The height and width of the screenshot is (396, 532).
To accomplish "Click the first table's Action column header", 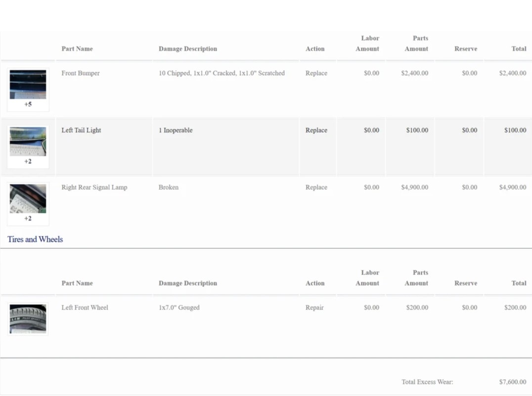I will pos(315,49).
